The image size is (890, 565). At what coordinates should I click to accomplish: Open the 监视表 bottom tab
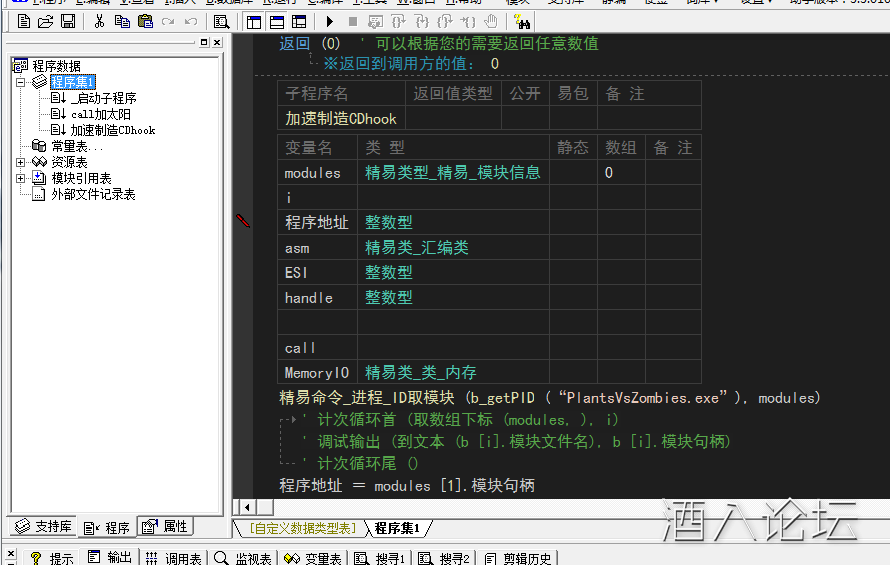tap(244, 557)
